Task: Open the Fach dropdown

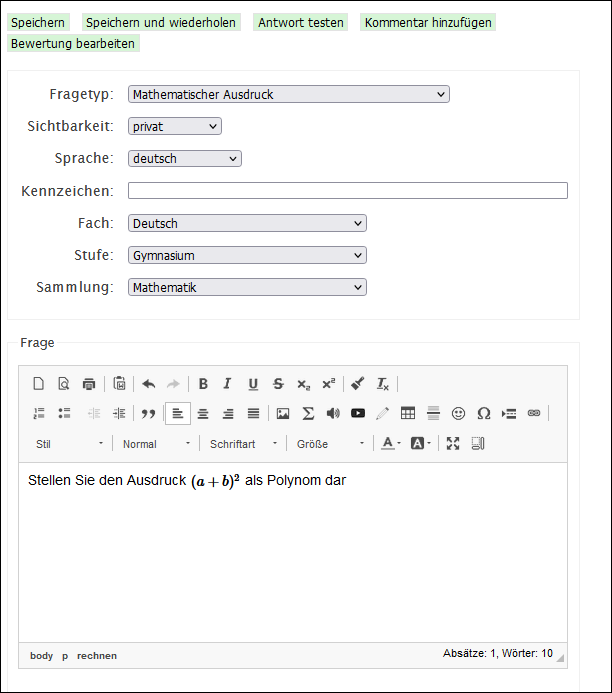Action: point(247,223)
